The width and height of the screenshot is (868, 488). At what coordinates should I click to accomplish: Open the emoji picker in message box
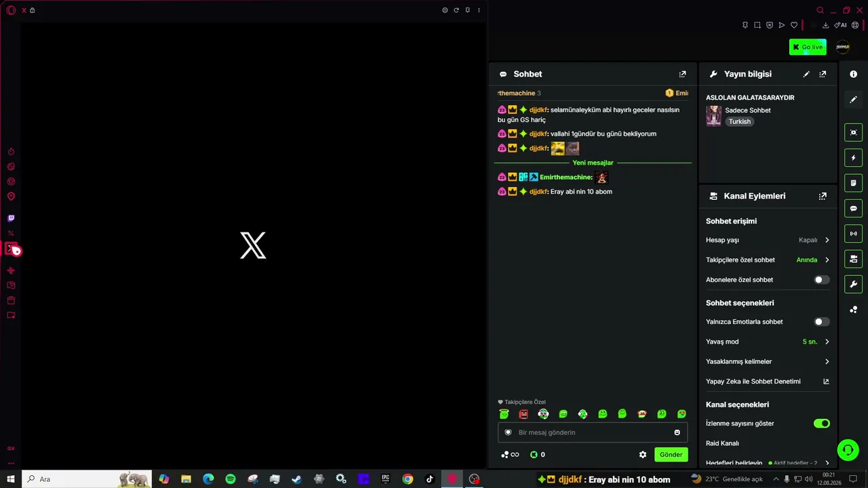tap(677, 432)
